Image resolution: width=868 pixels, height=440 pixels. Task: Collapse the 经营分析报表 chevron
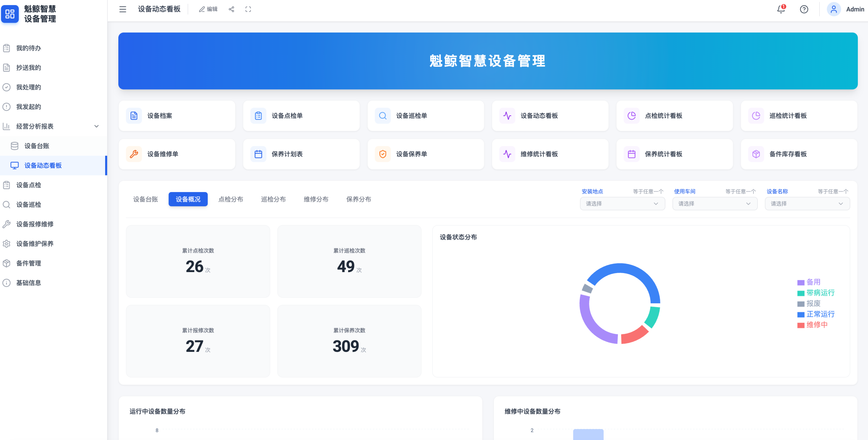96,126
